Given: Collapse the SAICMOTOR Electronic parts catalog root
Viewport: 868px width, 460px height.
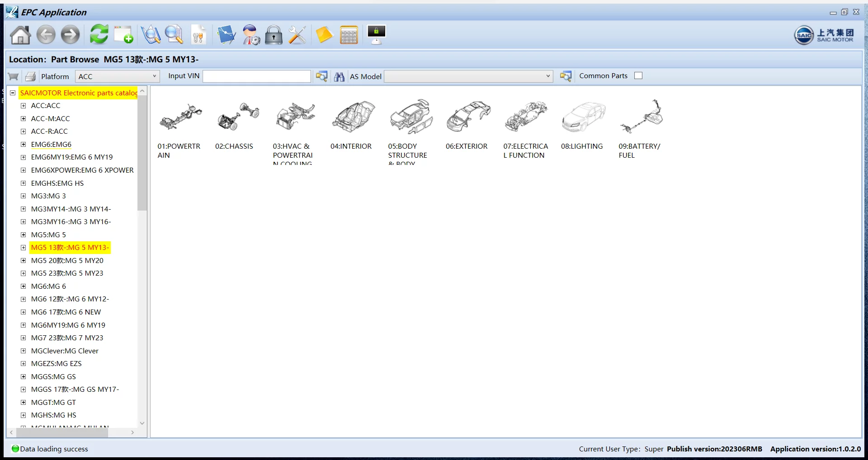Looking at the screenshot, I should tap(13, 93).
